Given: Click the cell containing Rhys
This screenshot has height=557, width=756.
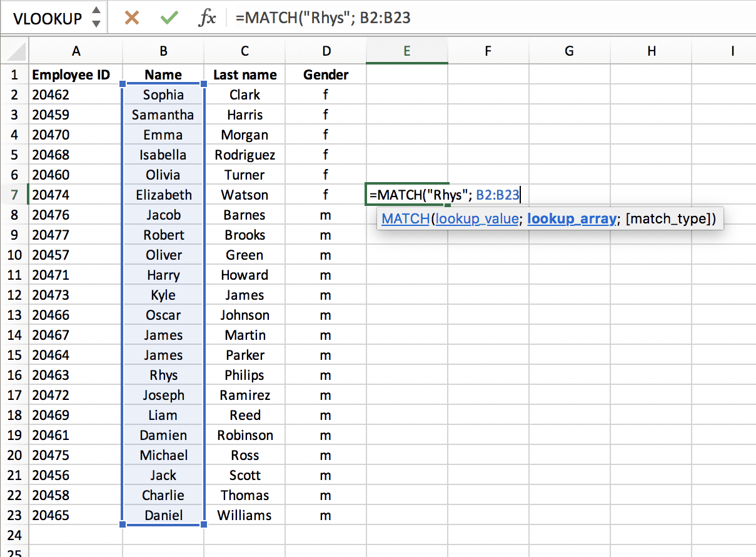Looking at the screenshot, I should (x=163, y=375).
